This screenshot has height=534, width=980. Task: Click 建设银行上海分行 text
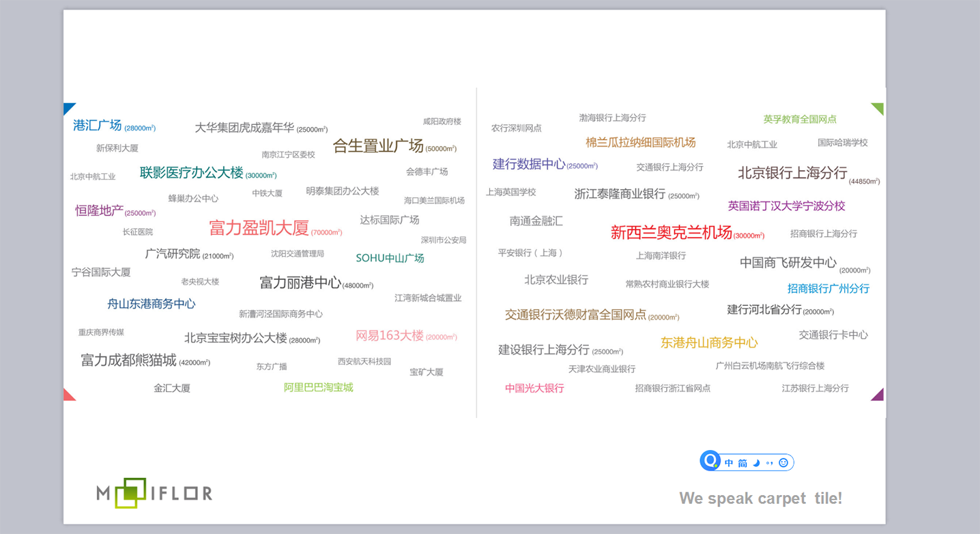pyautogui.click(x=544, y=350)
